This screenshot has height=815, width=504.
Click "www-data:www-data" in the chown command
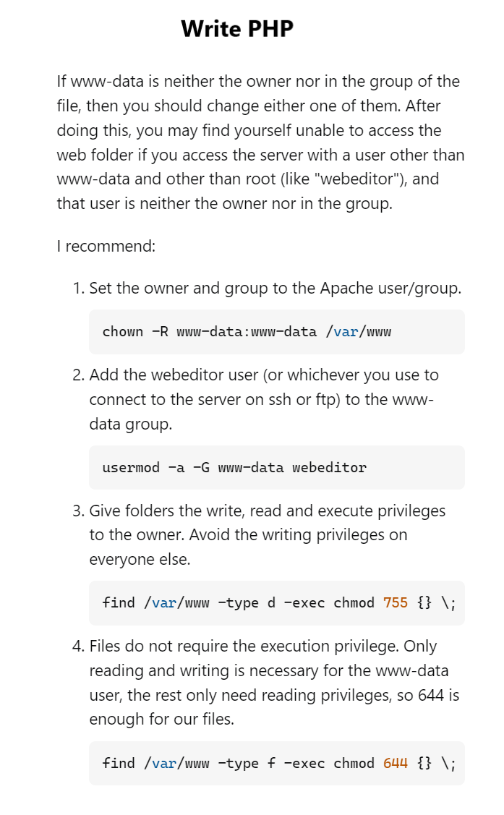point(246,332)
